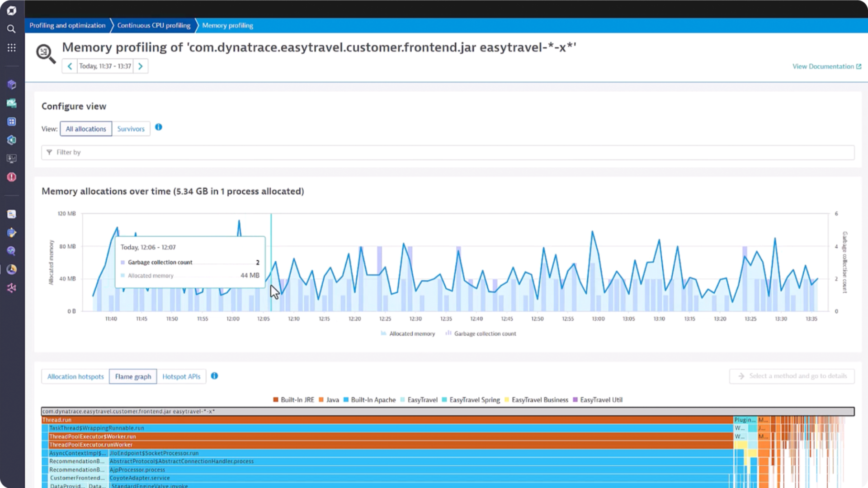Screen dimensions: 868x488
Task: Select ThreadPoolExecutor$Worker.run frame
Action: 391,436
